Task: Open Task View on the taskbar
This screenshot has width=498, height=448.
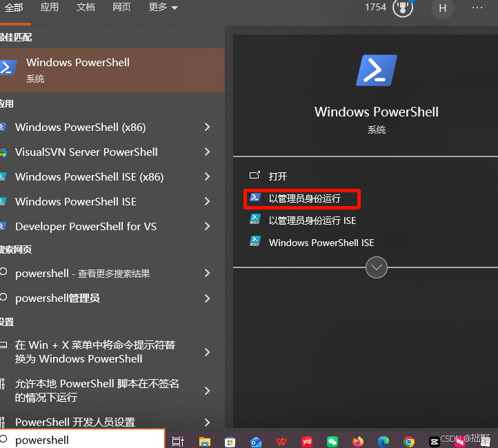Action: point(178,441)
